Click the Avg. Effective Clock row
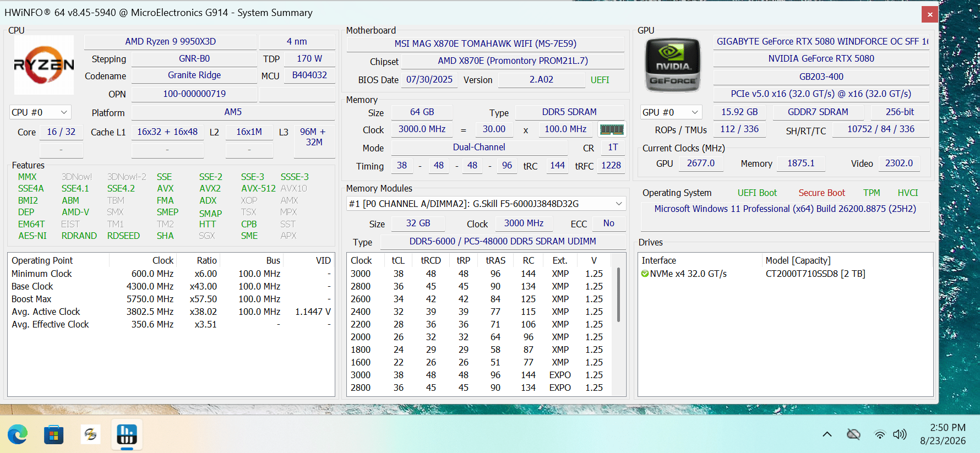Screen dimensions: 980x453 pos(171,325)
